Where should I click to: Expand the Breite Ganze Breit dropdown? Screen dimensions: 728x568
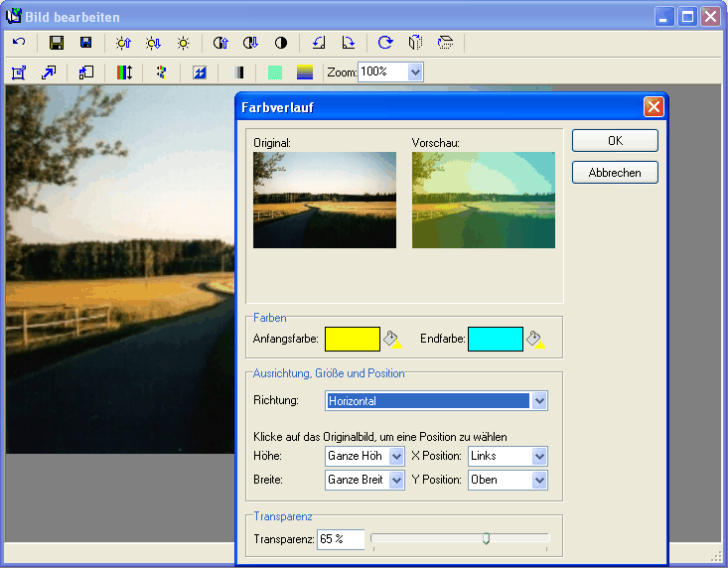click(x=396, y=480)
